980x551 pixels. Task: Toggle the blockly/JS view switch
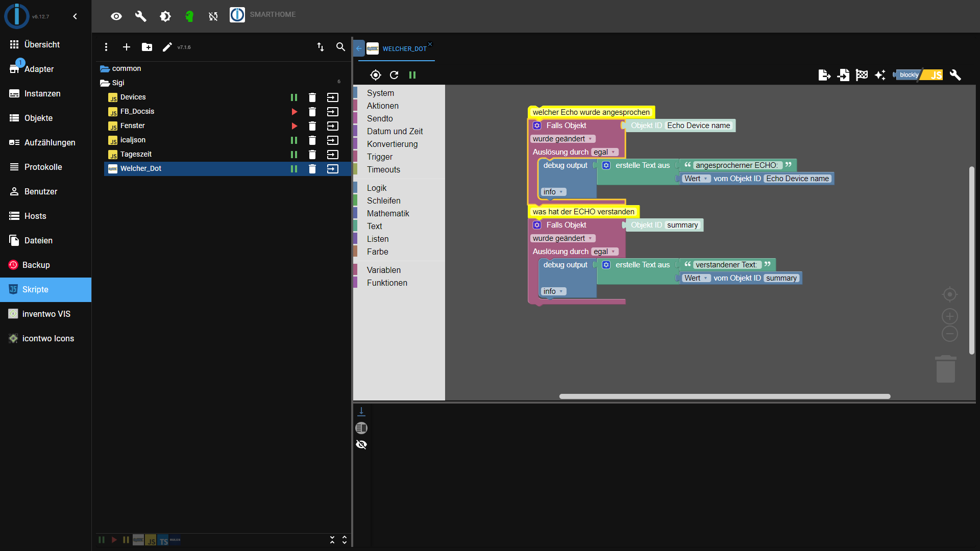pyautogui.click(x=919, y=75)
